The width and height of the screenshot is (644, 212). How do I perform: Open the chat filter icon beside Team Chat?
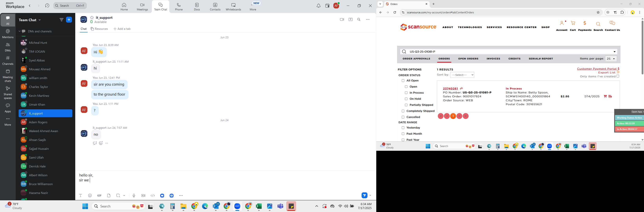pos(61,20)
